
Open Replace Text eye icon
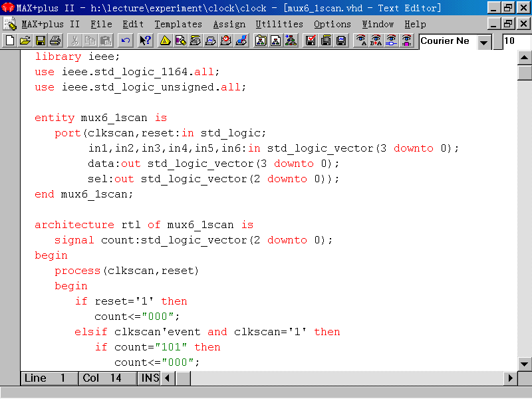click(376, 41)
